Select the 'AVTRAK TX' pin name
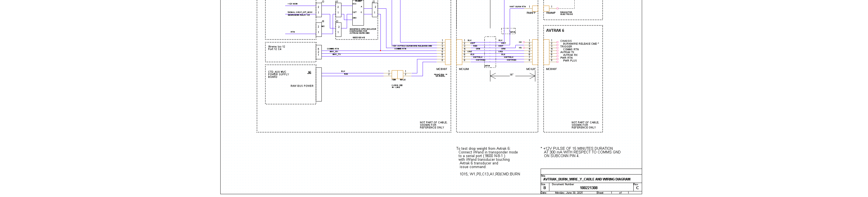Image resolution: width=868 pixels, height=197 pixels. point(567,52)
